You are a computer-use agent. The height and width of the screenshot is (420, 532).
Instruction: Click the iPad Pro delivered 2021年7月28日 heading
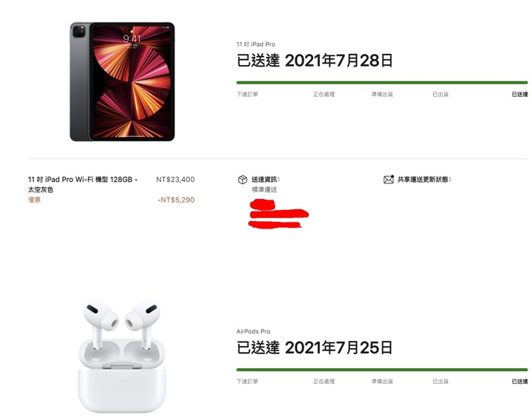point(315,61)
